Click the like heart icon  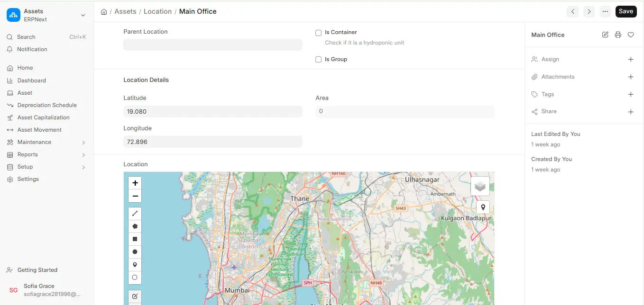pyautogui.click(x=631, y=35)
